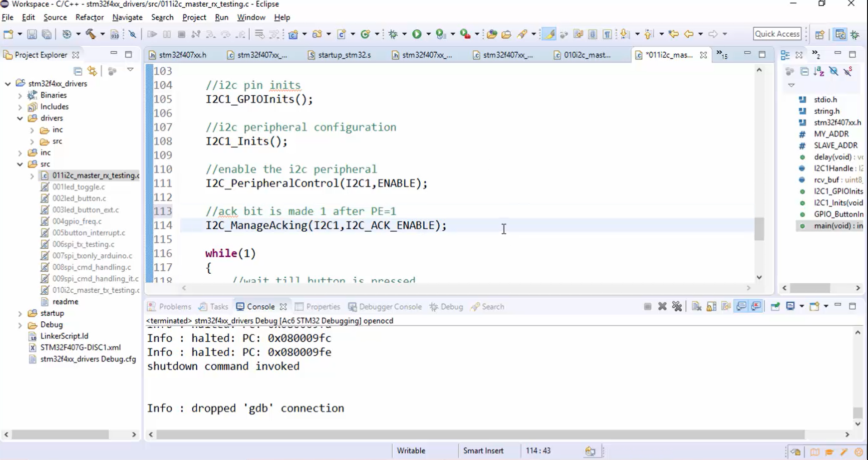The height and width of the screenshot is (460, 868).
Task: Click the Back navigation arrow
Action: (689, 34)
